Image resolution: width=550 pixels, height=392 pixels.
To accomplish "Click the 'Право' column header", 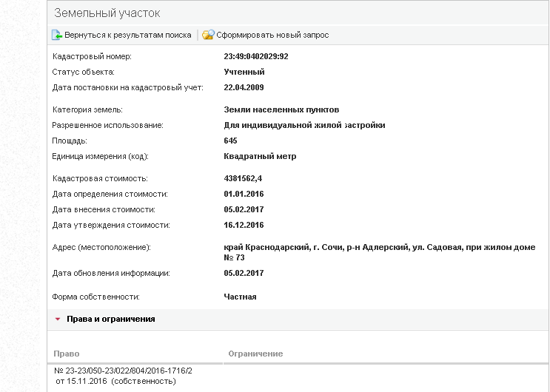I will [67, 354].
